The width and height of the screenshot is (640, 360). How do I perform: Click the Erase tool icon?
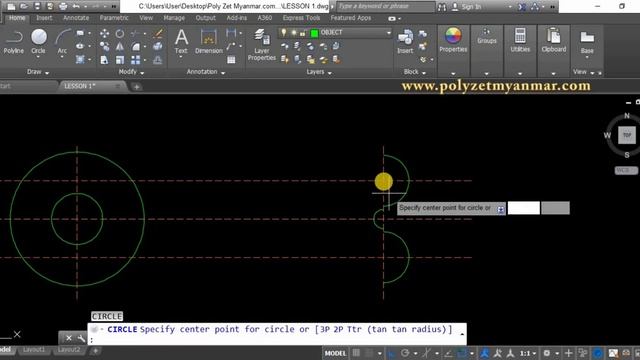(x=158, y=33)
